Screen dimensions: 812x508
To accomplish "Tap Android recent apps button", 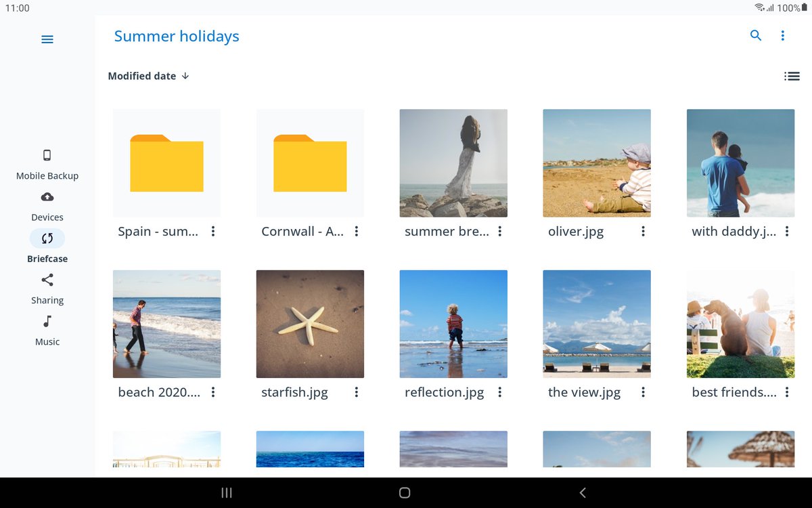I will (x=227, y=493).
